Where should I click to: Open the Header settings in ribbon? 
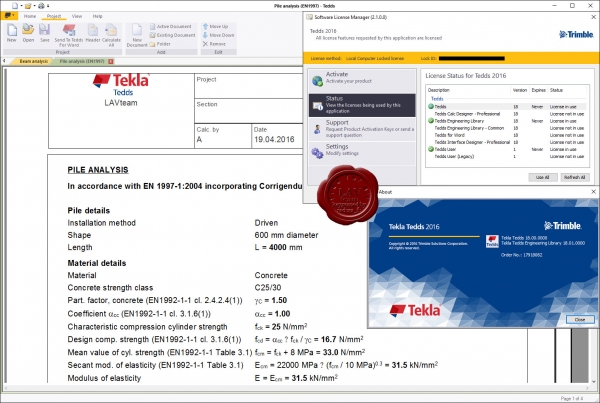[x=93, y=33]
